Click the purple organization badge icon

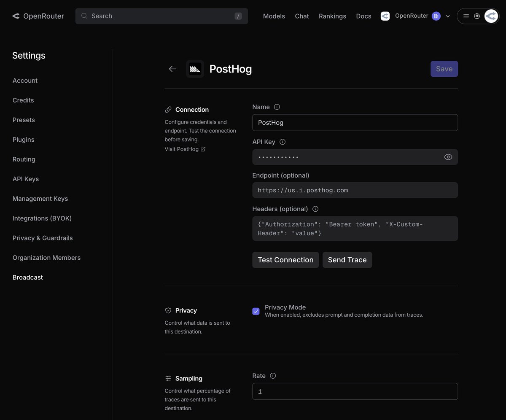[x=436, y=16]
